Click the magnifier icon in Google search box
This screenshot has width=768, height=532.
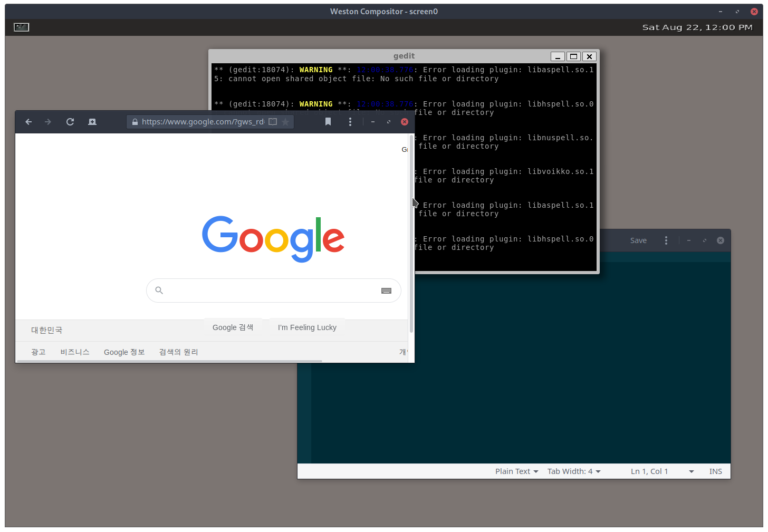pos(159,290)
